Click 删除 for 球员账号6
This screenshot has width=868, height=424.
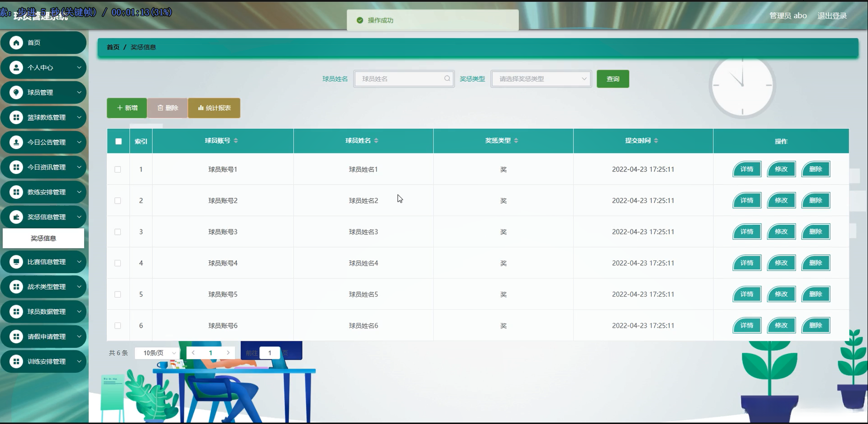(x=816, y=326)
